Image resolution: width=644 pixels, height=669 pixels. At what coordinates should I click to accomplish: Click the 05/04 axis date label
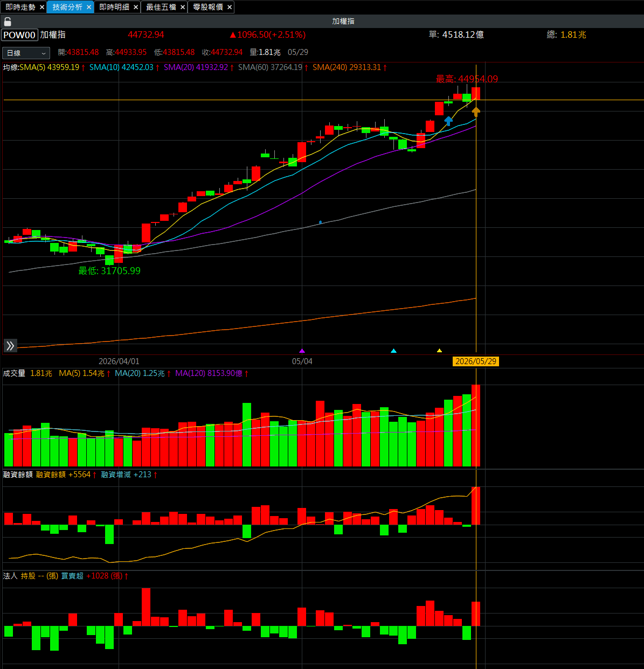[302, 361]
